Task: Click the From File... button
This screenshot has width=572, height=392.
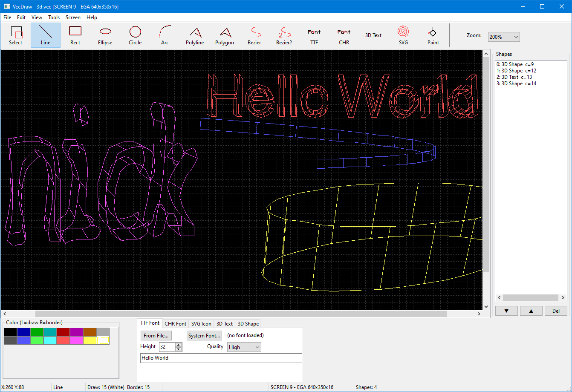Action: pyautogui.click(x=156, y=336)
